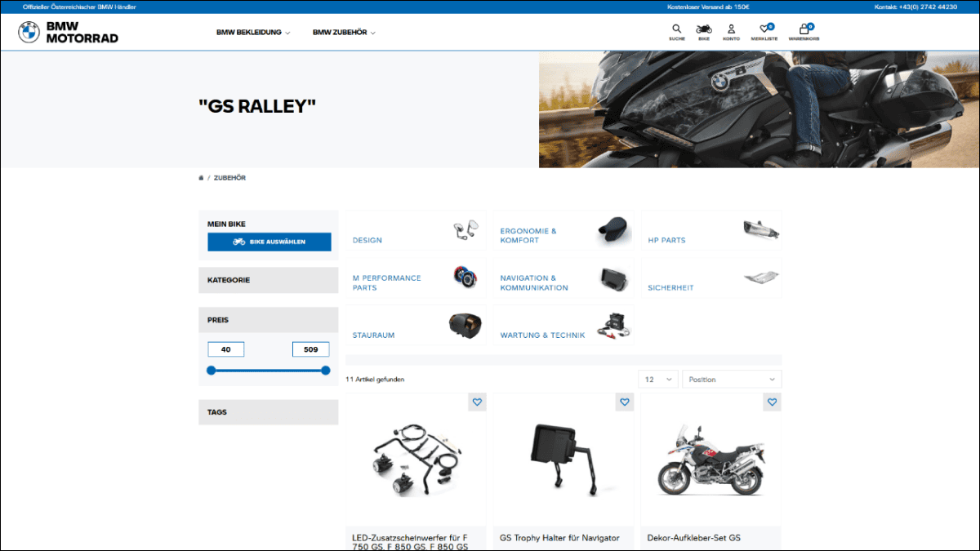The image size is (980, 551).
Task: Click "Kostenloser Versand ab 150€" text
Action: pos(708,7)
